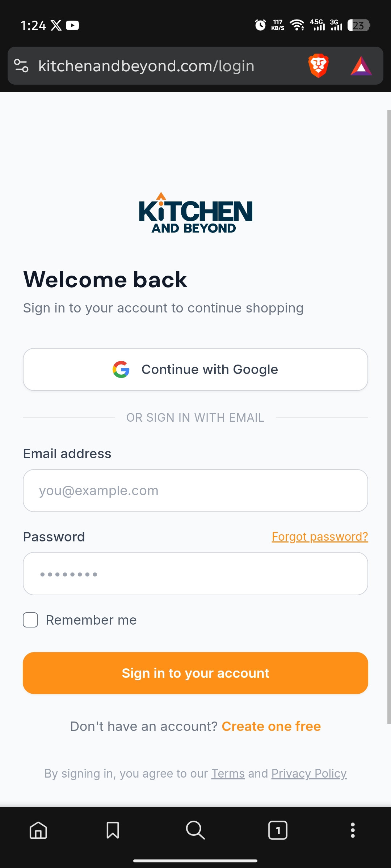The height and width of the screenshot is (868, 391).
Task: Tap the Brave Shields lion icon
Action: [x=318, y=66]
